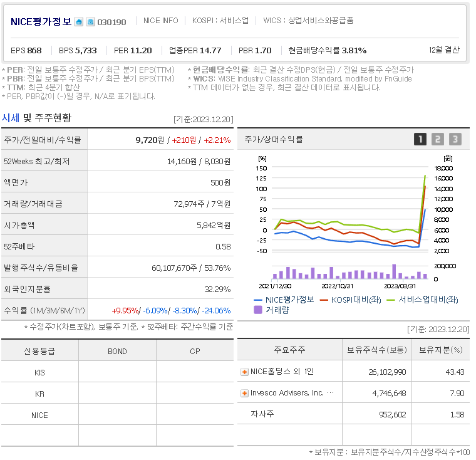Click the NICE평가정보 company name title

click(x=41, y=22)
